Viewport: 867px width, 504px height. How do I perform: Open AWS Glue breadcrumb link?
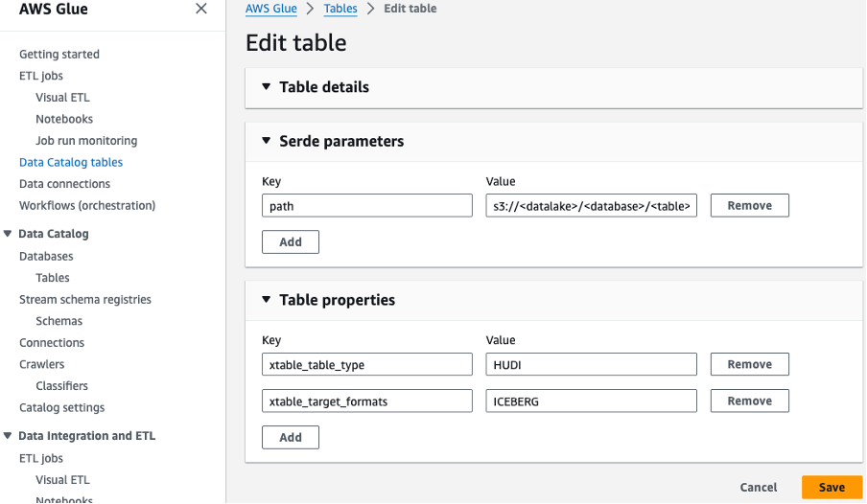pos(270,9)
